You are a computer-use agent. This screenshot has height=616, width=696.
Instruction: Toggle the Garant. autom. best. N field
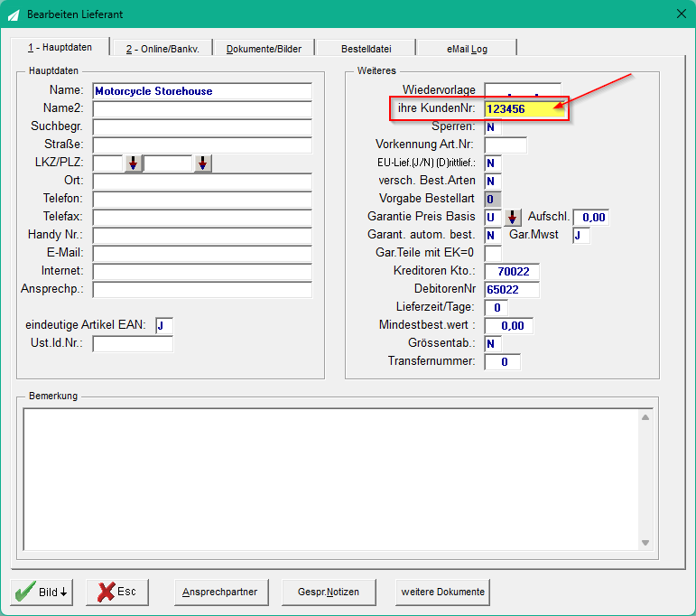click(x=493, y=236)
